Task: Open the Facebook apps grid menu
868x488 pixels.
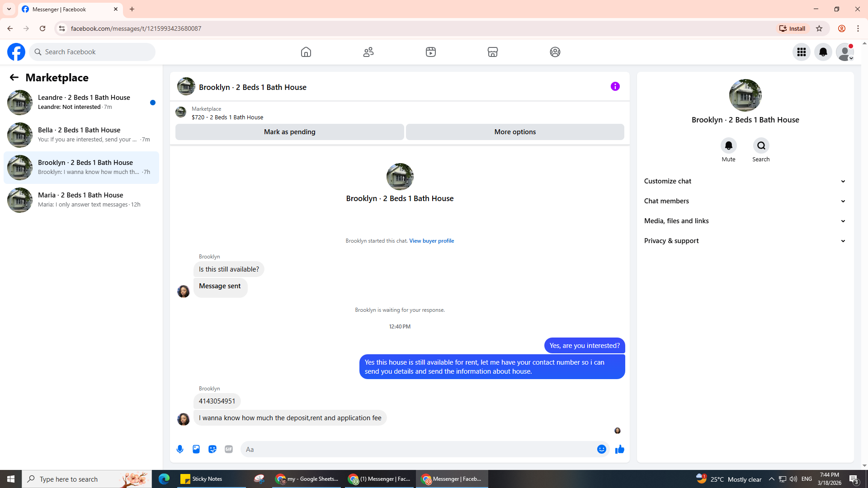Action: click(x=801, y=52)
